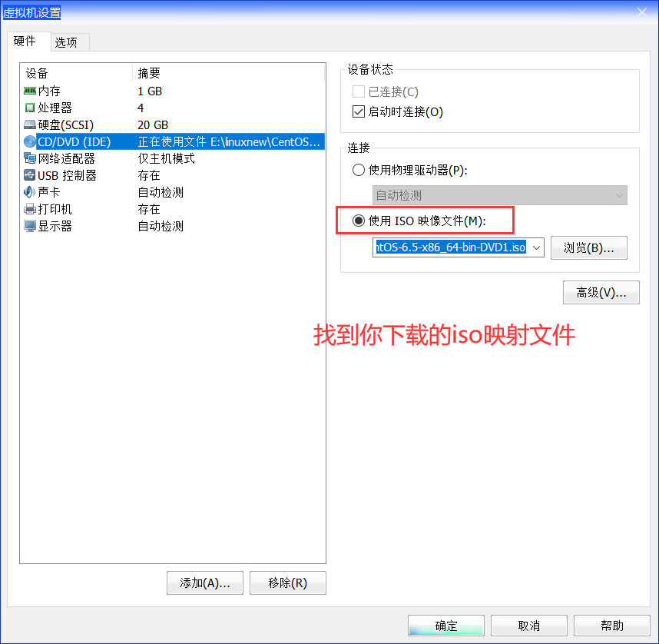Select the USB 控制器 device row
The height and width of the screenshot is (644, 659).
(x=174, y=175)
